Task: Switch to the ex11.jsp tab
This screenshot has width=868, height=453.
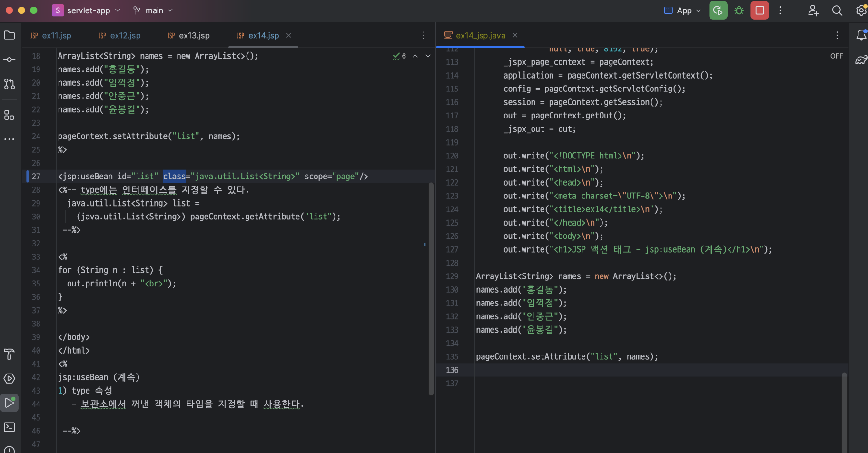Action: click(x=51, y=36)
